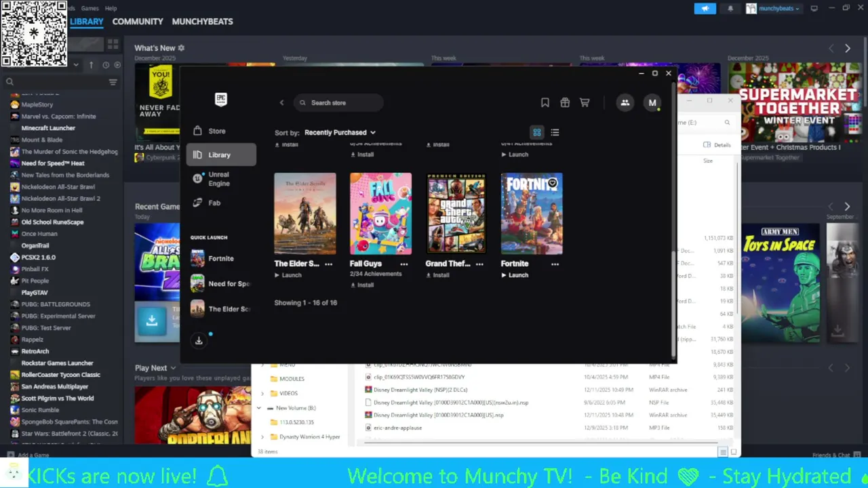This screenshot has width=868, height=488.
Task: Toggle Details pane in File Explorer
Action: [x=717, y=145]
